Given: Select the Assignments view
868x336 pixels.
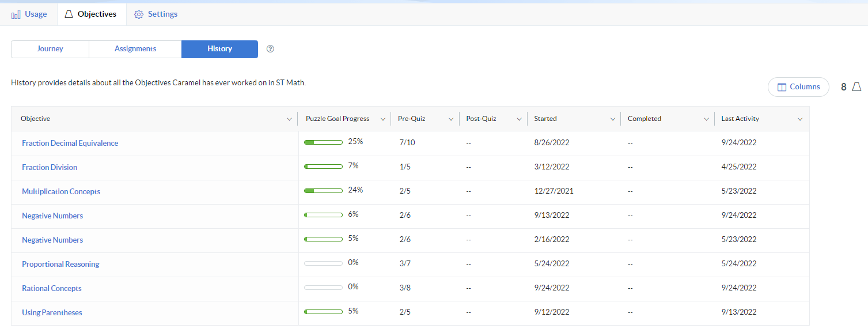Looking at the screenshot, I should [x=135, y=49].
